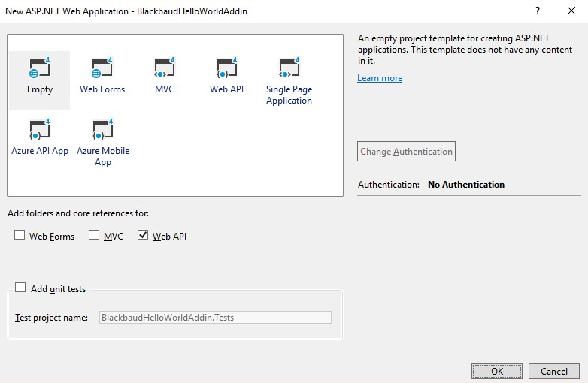Open the Learn more link

click(x=380, y=78)
